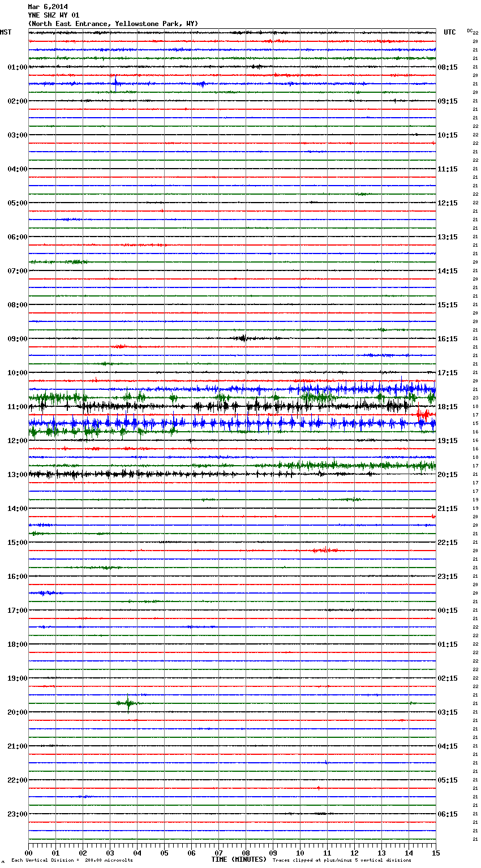
Task: Click minute axis tick label "12"
Action: [x=354, y=853]
